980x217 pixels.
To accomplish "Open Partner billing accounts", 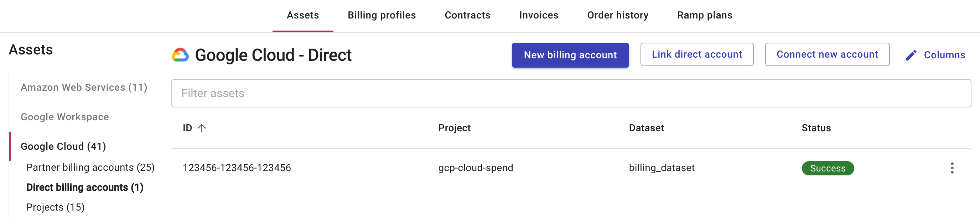I will 90,167.
